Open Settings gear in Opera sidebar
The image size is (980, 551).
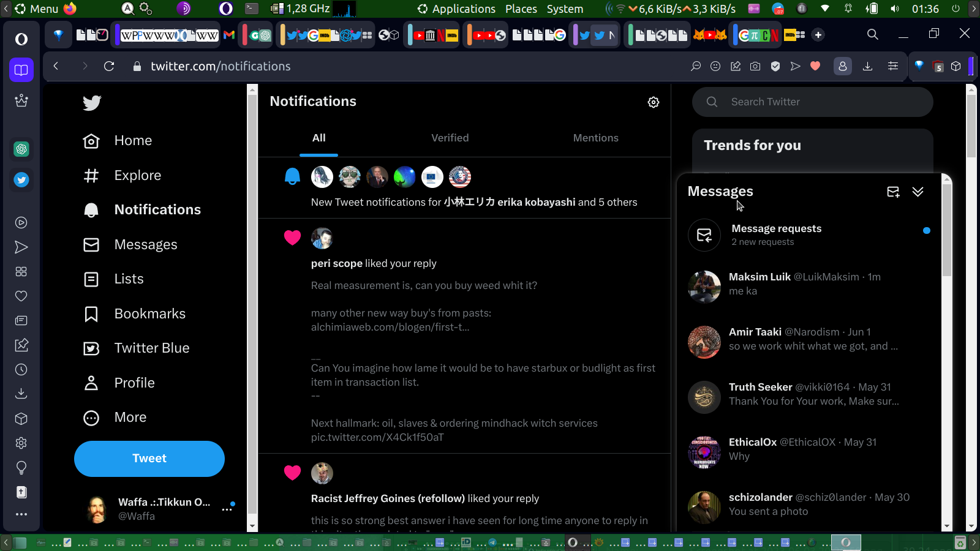click(21, 443)
